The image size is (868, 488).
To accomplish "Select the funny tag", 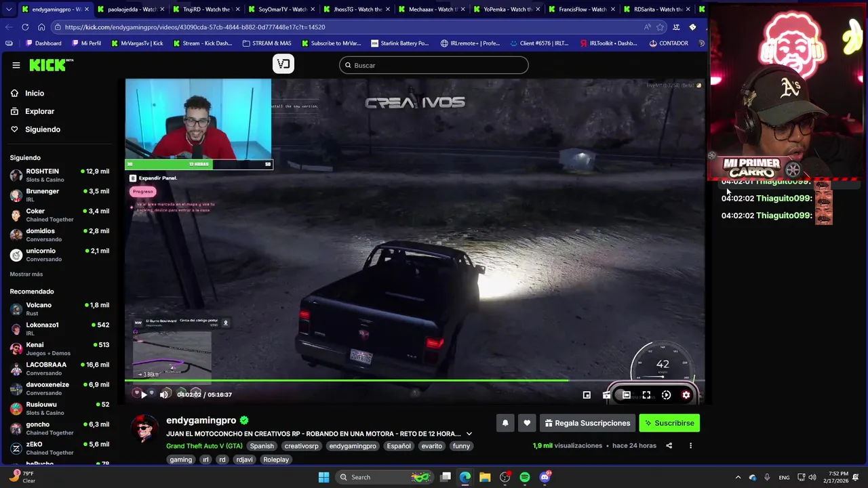I will [461, 446].
